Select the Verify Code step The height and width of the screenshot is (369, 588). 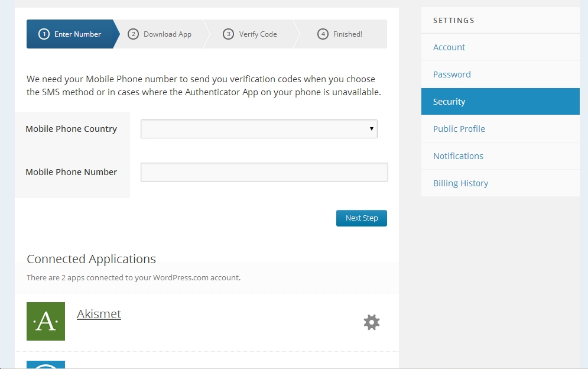258,34
